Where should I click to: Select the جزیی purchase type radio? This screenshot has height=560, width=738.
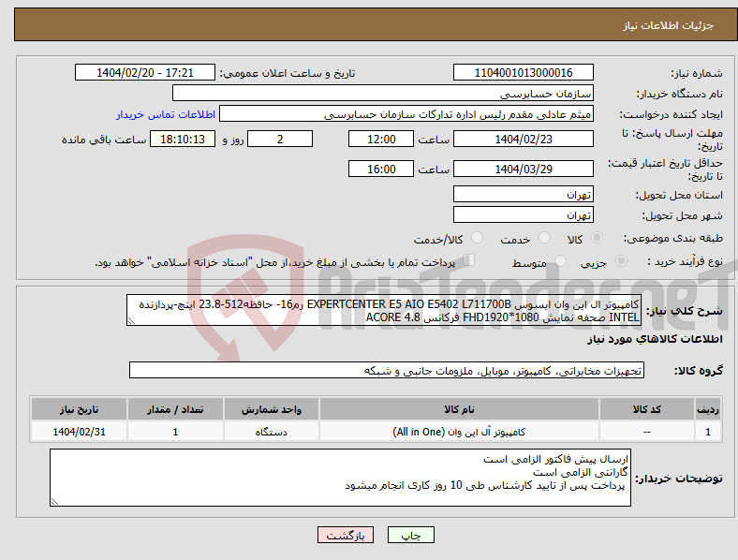(621, 261)
